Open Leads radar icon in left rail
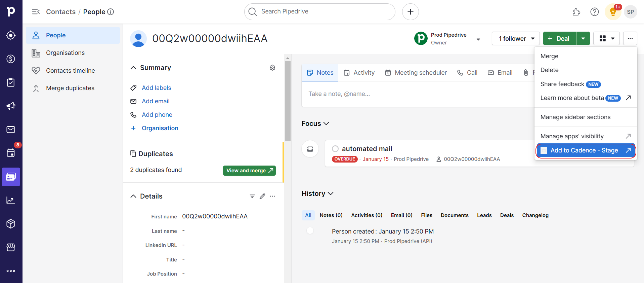The height and width of the screenshot is (283, 644). click(x=11, y=35)
